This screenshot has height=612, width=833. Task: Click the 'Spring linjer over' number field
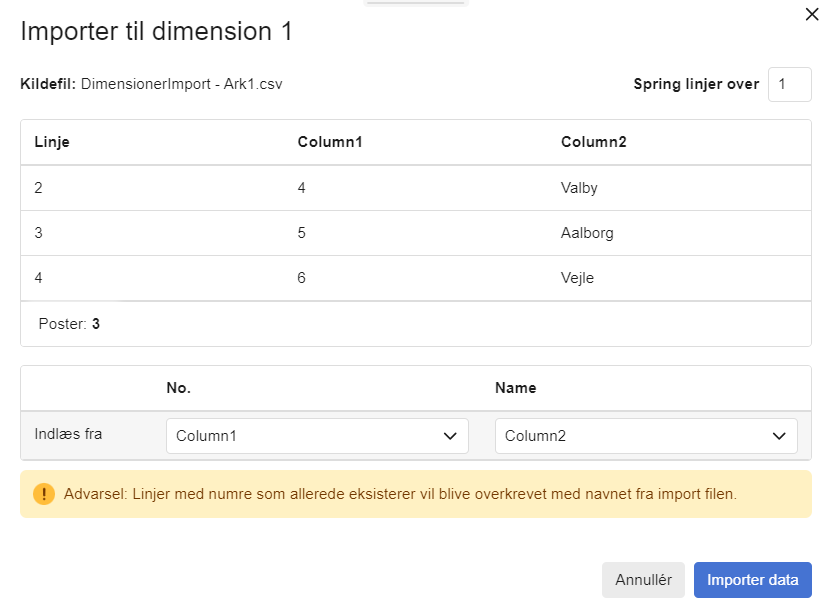pyautogui.click(x=789, y=85)
